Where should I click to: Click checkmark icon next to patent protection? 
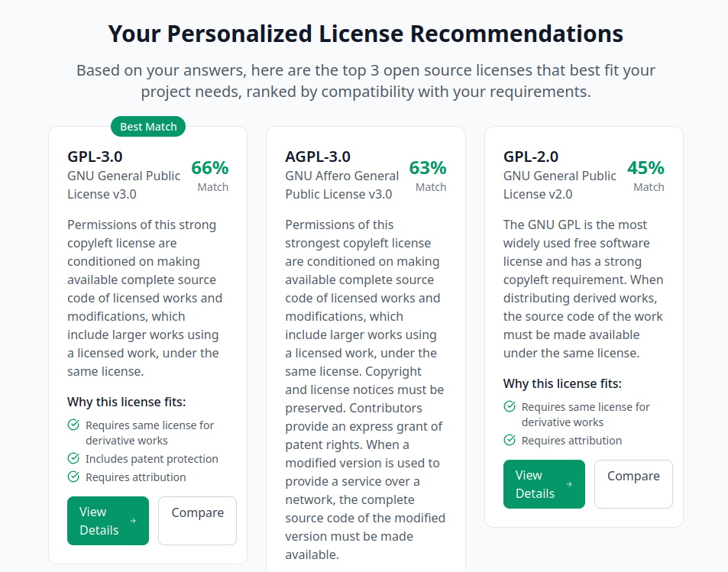73,458
